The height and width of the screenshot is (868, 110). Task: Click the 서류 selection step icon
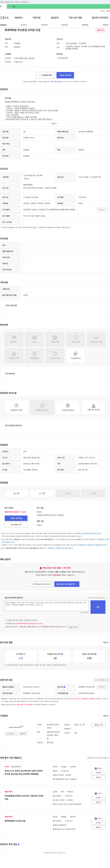(x=16, y=493)
